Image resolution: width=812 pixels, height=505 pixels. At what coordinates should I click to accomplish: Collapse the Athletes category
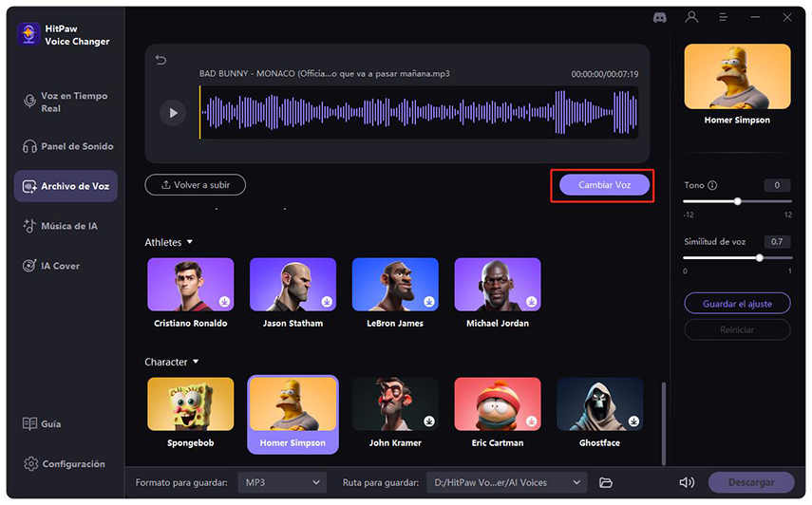(190, 243)
